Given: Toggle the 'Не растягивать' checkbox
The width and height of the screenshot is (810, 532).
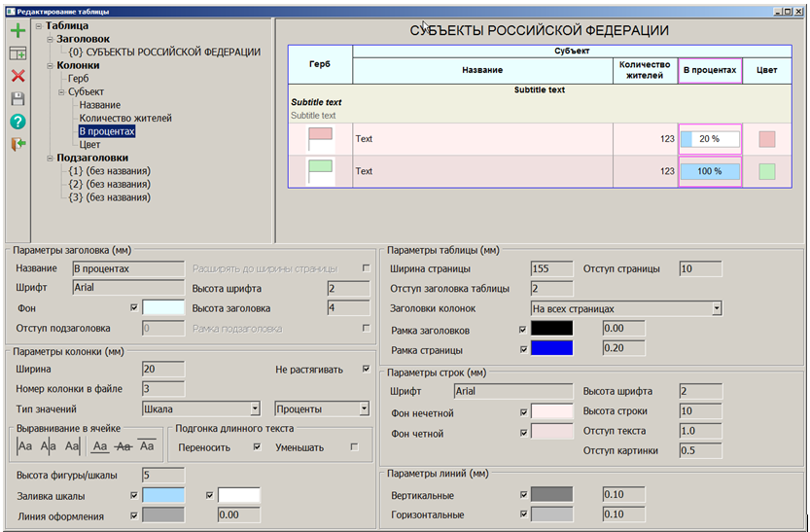Looking at the screenshot, I should tap(366, 370).
